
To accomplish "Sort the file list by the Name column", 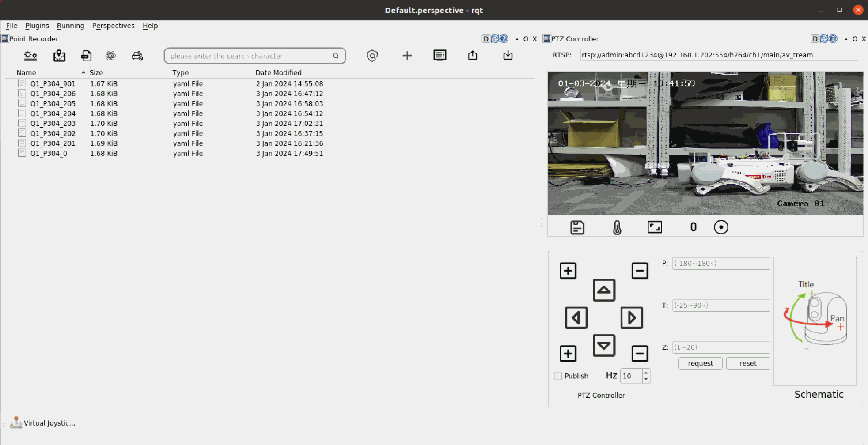I will click(x=27, y=72).
